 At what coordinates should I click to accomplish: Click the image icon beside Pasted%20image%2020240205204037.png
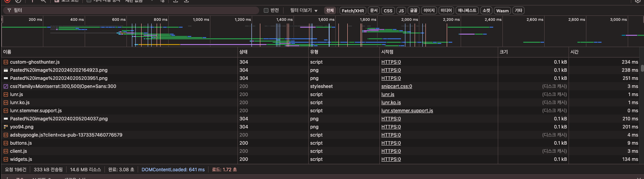click(x=6, y=119)
